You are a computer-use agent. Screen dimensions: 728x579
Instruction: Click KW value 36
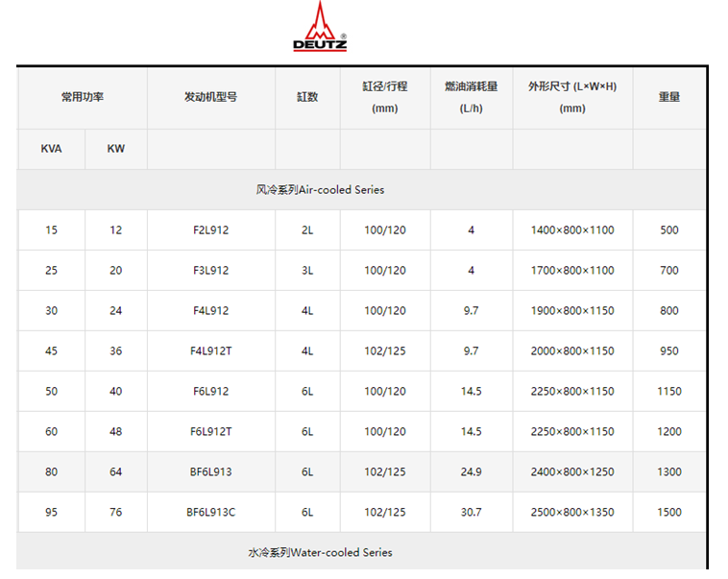pyautogui.click(x=115, y=351)
